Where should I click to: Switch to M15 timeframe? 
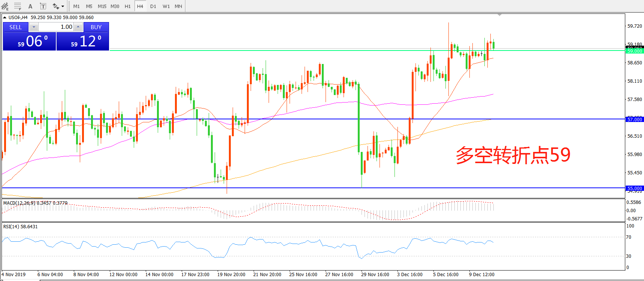click(x=102, y=6)
